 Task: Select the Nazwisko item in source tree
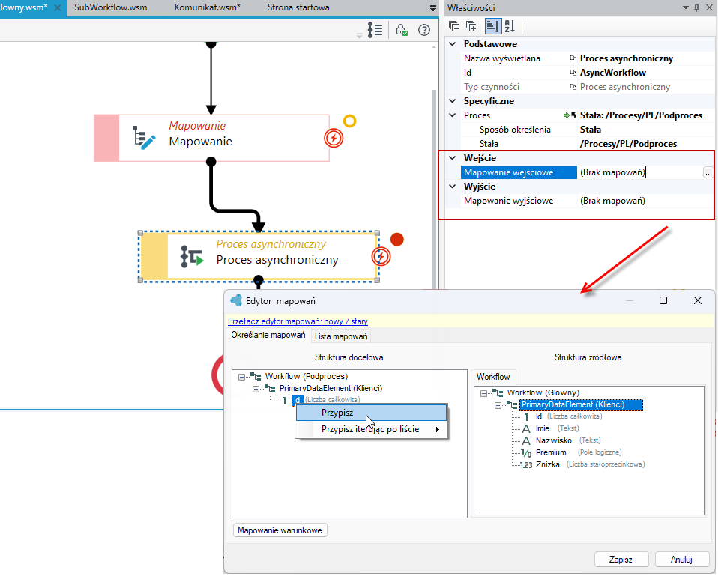(554, 440)
